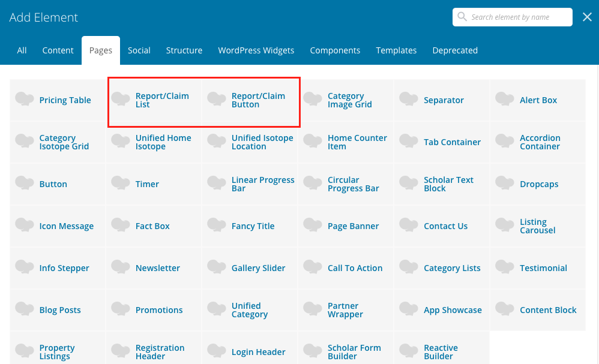Focus the Search element by name field
Viewport: 599px width, 364px height.
pyautogui.click(x=519, y=17)
